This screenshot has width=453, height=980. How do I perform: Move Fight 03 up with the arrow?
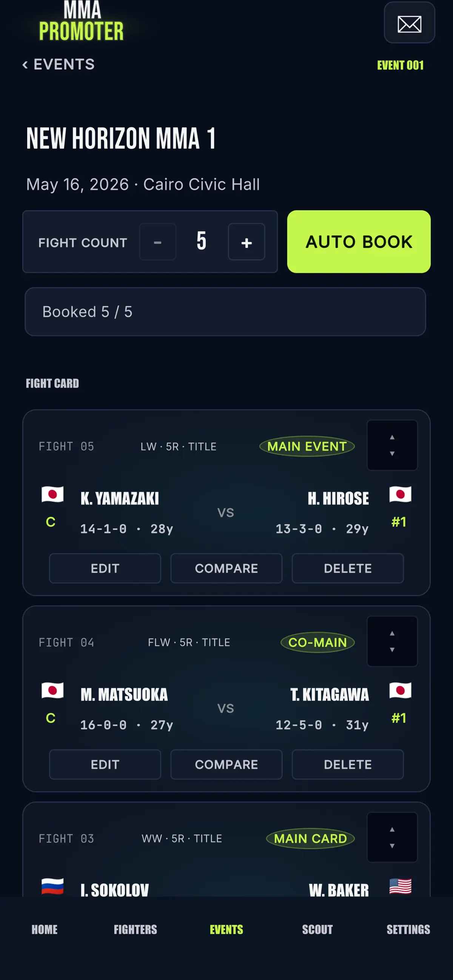pos(392,829)
